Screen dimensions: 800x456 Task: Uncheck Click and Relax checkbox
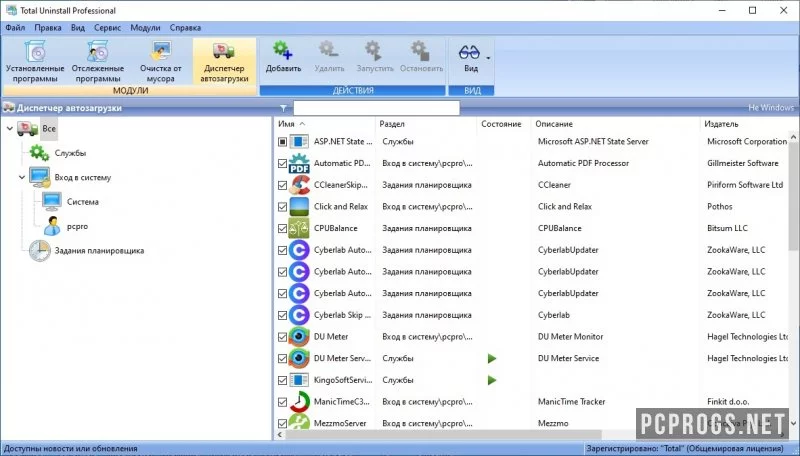[x=283, y=207]
